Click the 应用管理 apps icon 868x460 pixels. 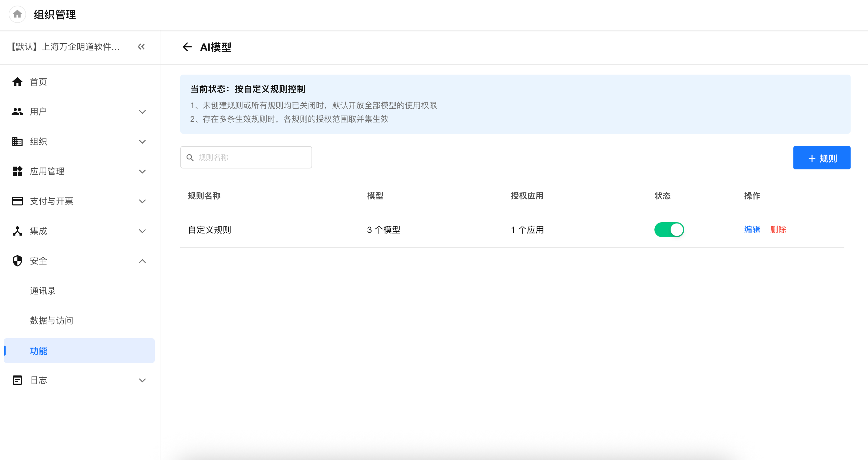point(17,171)
